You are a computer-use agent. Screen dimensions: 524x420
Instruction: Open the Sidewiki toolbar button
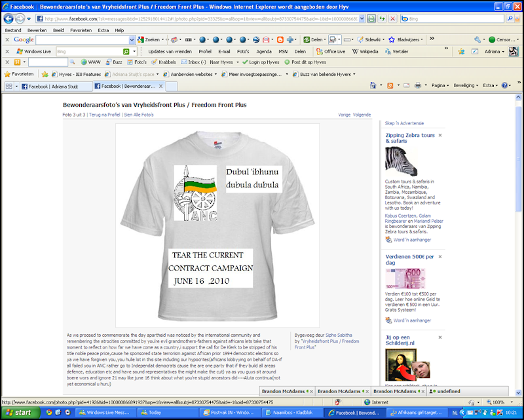371,39
